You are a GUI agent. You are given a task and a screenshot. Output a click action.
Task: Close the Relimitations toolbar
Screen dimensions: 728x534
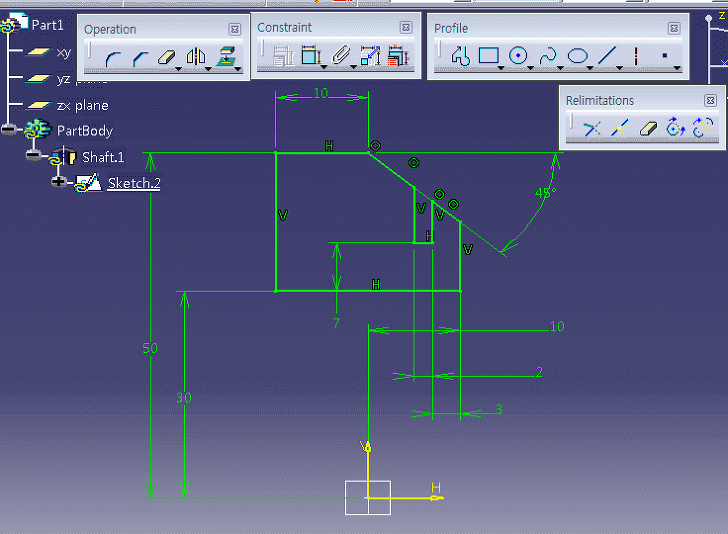pos(710,100)
